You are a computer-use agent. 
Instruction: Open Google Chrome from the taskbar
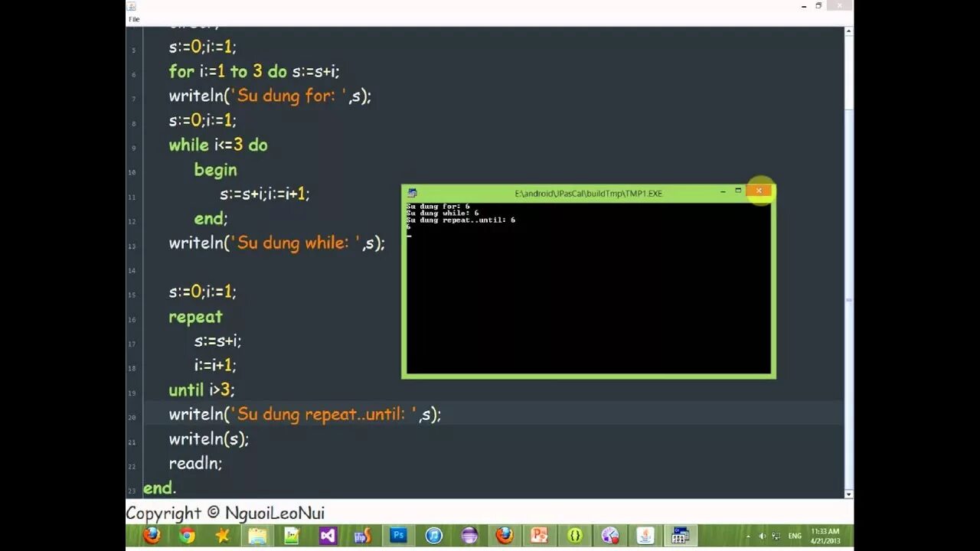point(187,536)
